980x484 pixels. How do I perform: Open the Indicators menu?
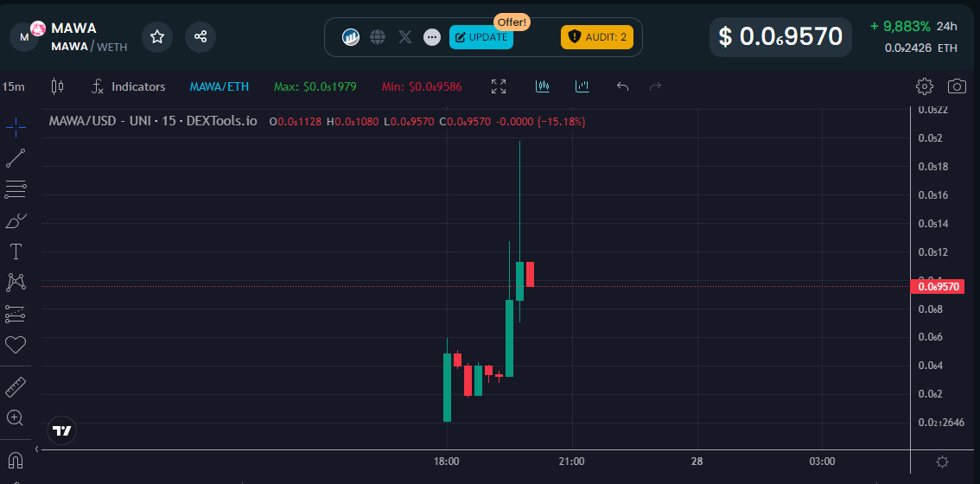[129, 87]
